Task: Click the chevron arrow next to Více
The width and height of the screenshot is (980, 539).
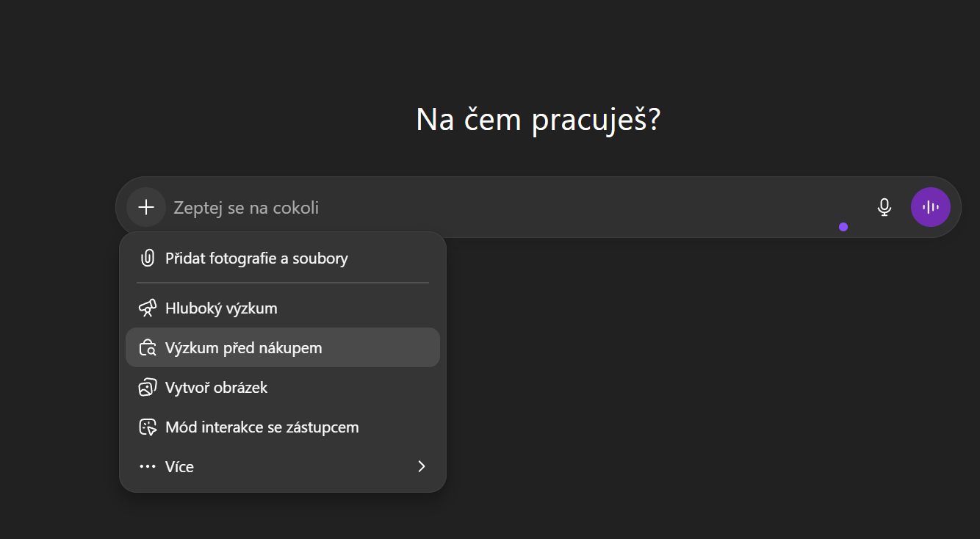Action: click(x=421, y=466)
